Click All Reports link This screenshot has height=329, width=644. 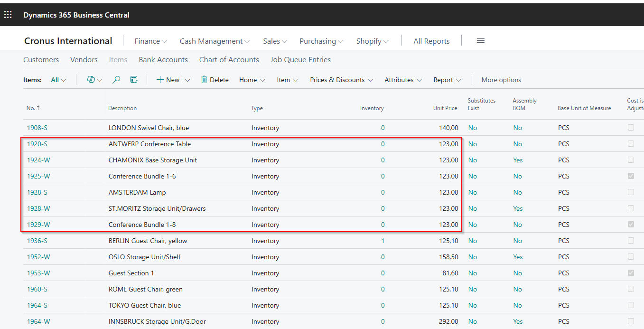(431, 41)
